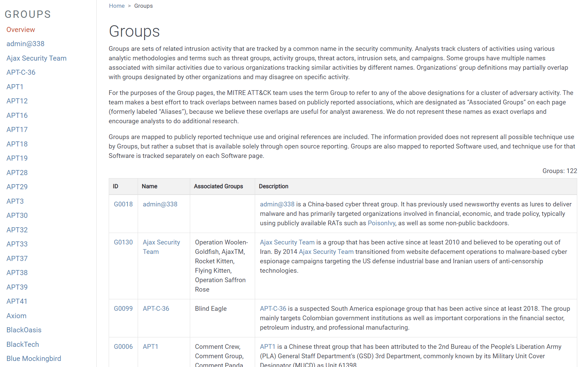
Task: Select APT28 in the sidebar
Action: point(17,173)
